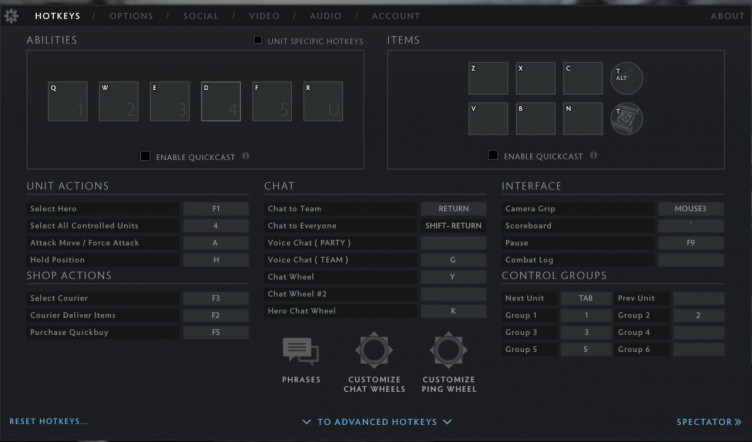Click the info icon beside items quickcast
This screenshot has height=442, width=752.
click(593, 156)
